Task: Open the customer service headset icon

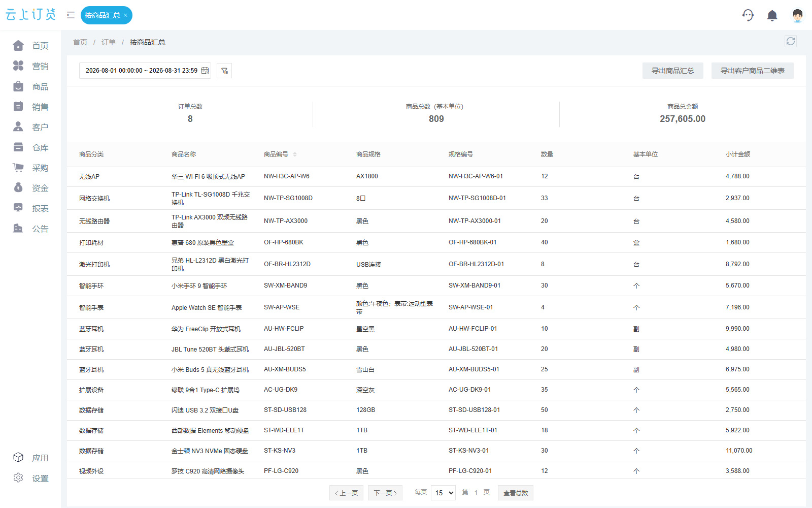Action: coord(748,15)
